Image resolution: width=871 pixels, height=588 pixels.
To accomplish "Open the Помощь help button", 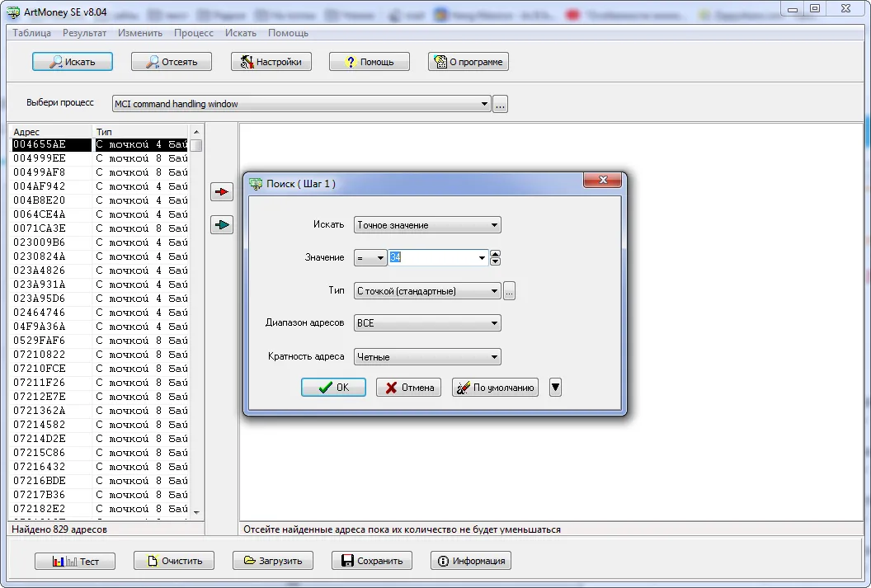I will point(369,62).
